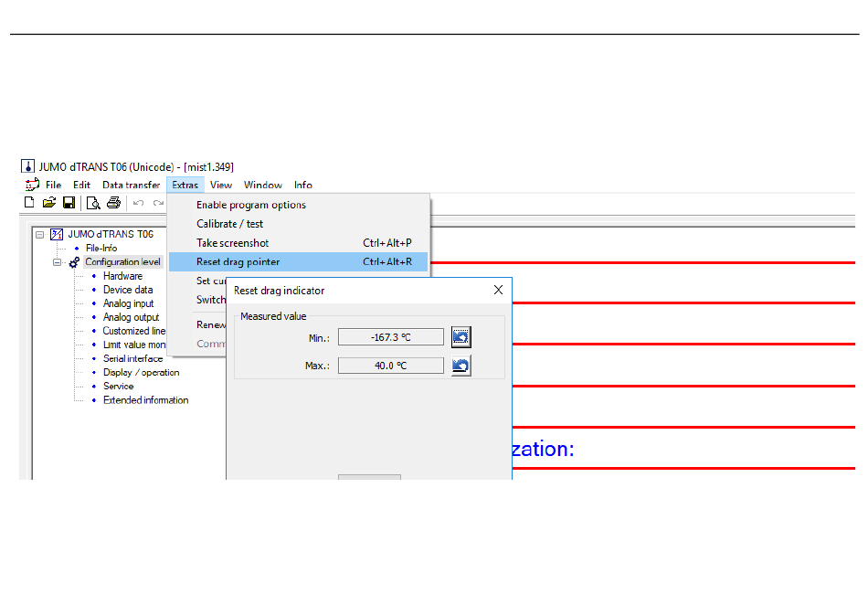Click the Configuration level gear icon
868x605 pixels.
point(74,261)
